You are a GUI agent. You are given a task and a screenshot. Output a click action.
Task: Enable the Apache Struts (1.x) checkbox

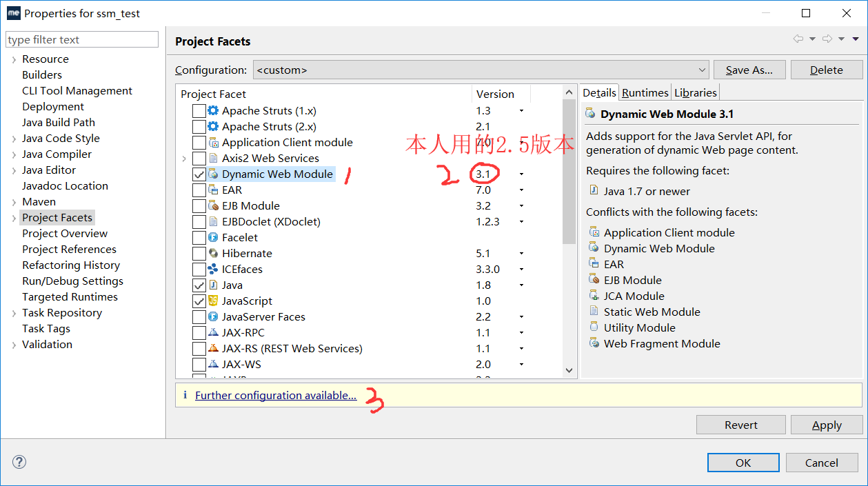tap(199, 110)
